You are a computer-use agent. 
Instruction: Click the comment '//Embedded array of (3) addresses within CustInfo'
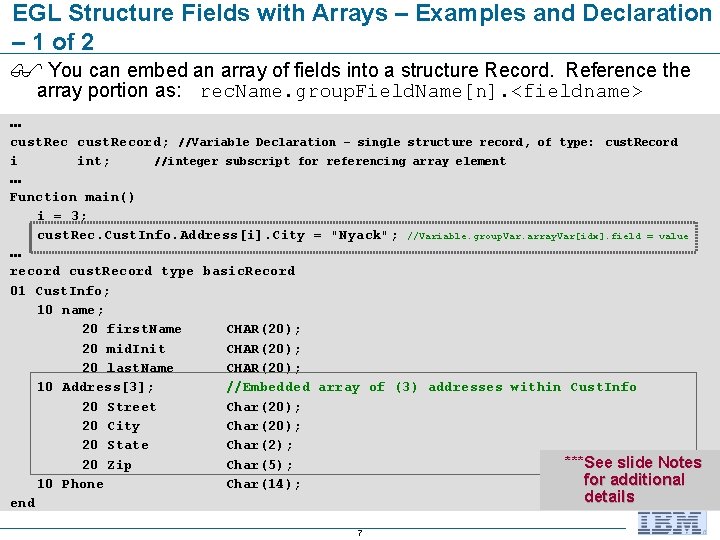tap(432, 387)
